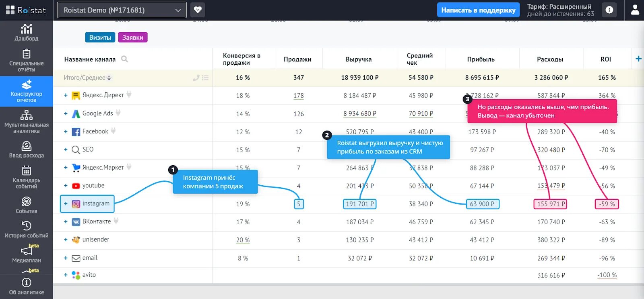Click total revenue 18 939 100 ₽

click(360, 78)
